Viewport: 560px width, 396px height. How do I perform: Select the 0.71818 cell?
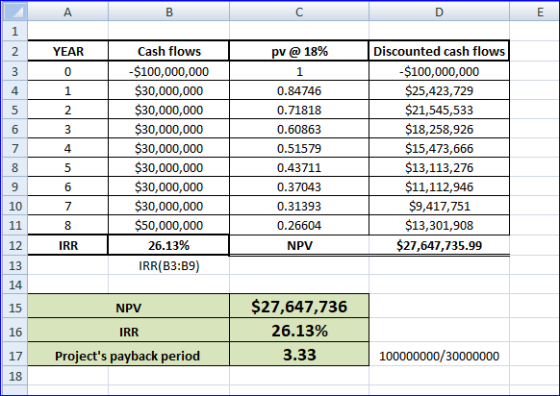299,110
